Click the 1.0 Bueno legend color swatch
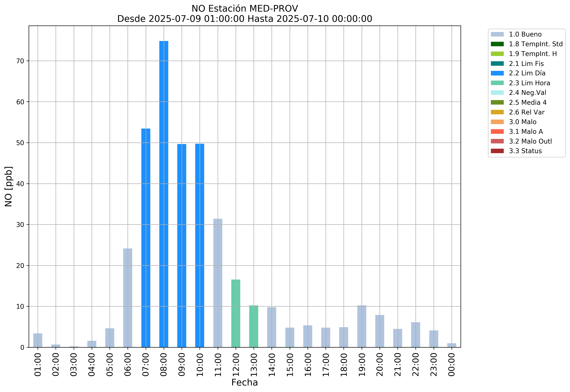Screen dimensions: 570x392 (497, 34)
